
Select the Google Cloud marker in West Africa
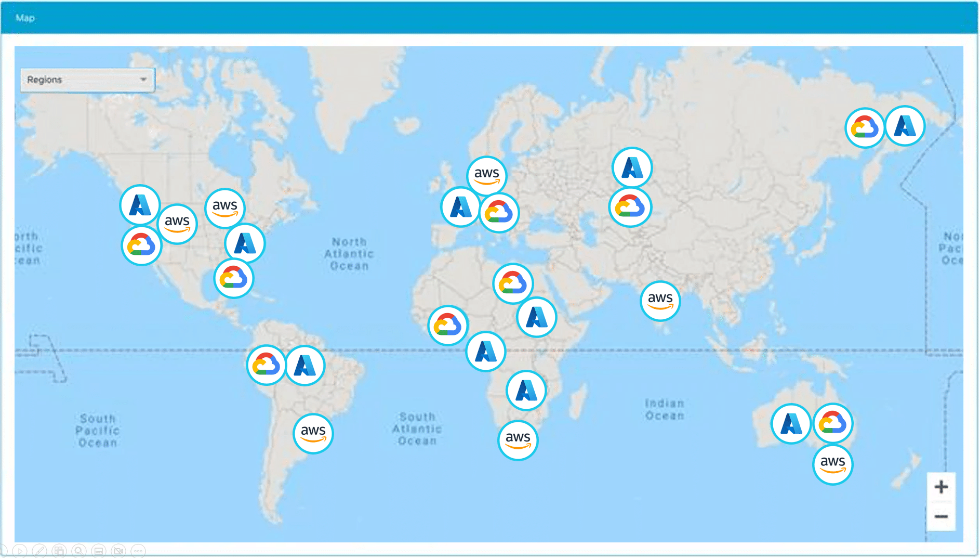[x=448, y=326]
